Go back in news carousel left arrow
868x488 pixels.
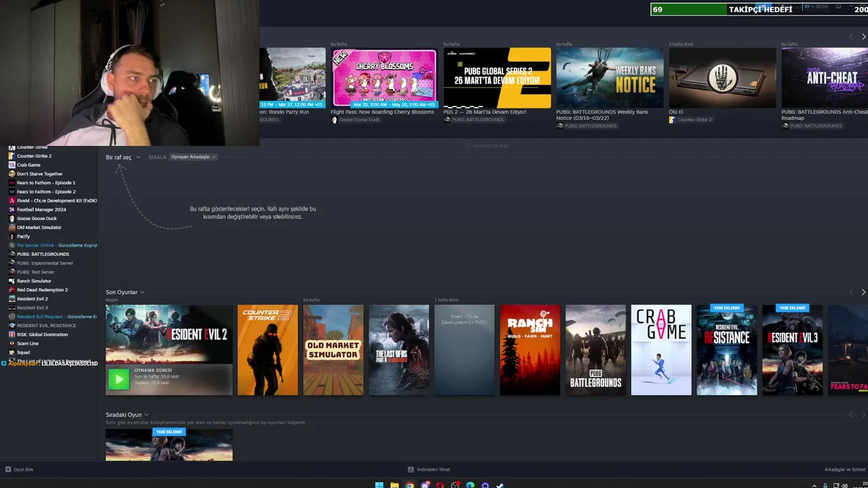click(x=852, y=37)
